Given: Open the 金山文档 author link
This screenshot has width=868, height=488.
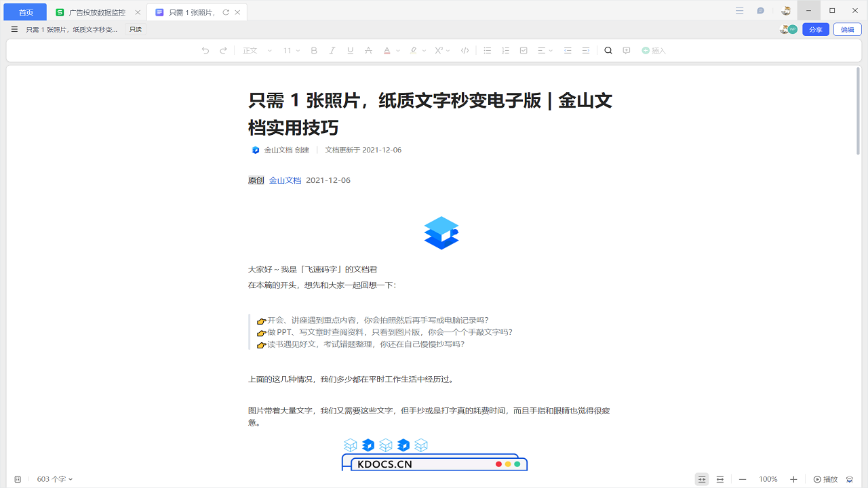Looking at the screenshot, I should [x=285, y=180].
